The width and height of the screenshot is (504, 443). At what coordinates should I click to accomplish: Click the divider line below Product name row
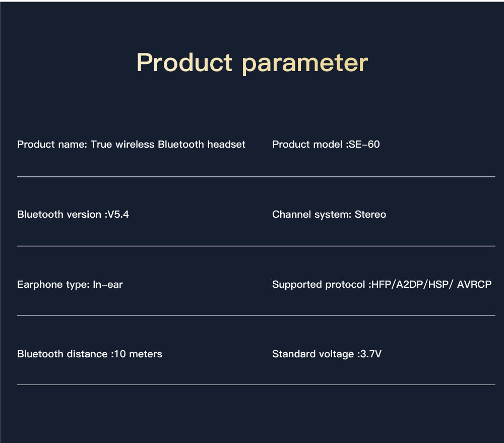pyautogui.click(x=256, y=177)
